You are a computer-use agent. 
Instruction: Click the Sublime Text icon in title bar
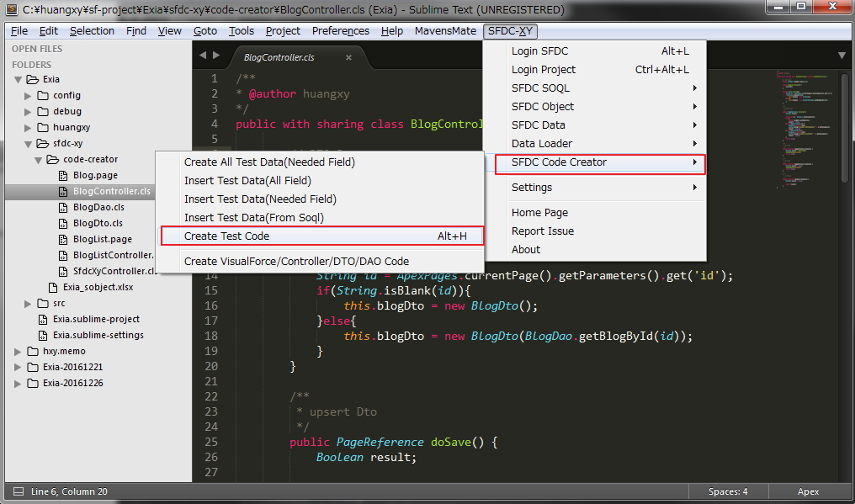pyautogui.click(x=11, y=9)
